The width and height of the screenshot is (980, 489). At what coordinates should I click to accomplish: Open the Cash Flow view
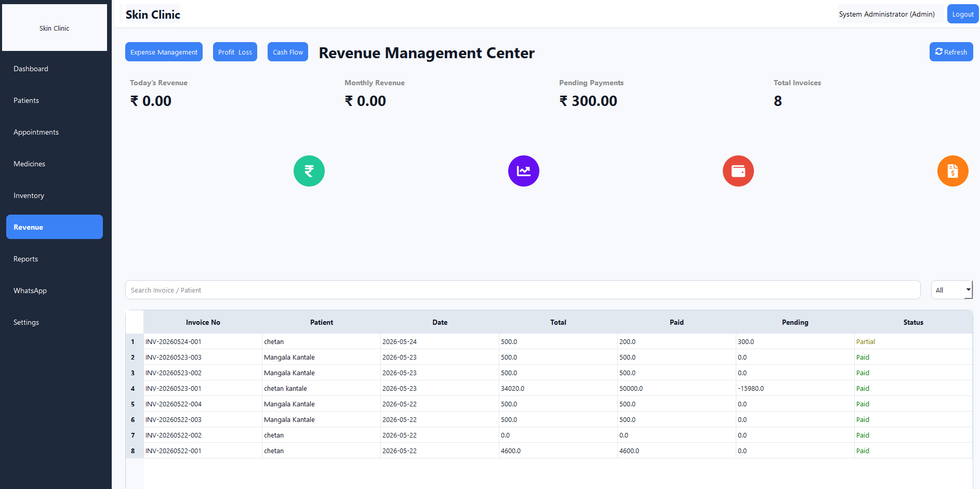288,52
